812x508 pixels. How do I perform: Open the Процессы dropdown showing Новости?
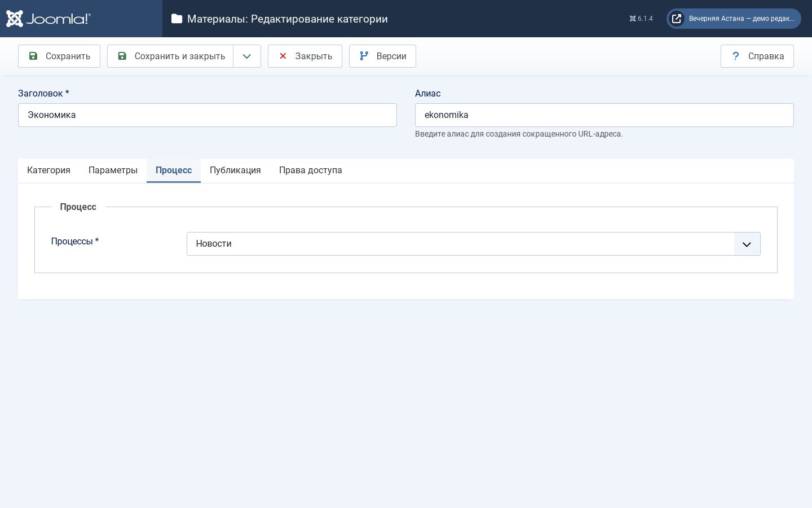474,244
